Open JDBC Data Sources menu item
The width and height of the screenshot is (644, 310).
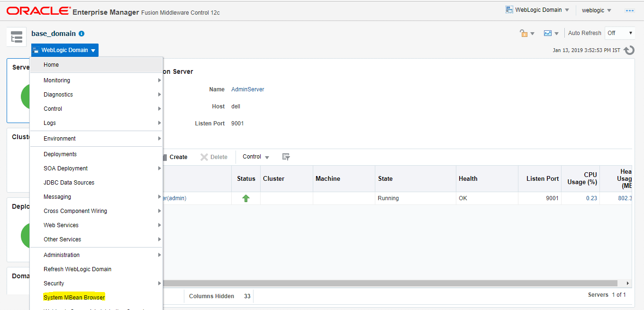96,183
